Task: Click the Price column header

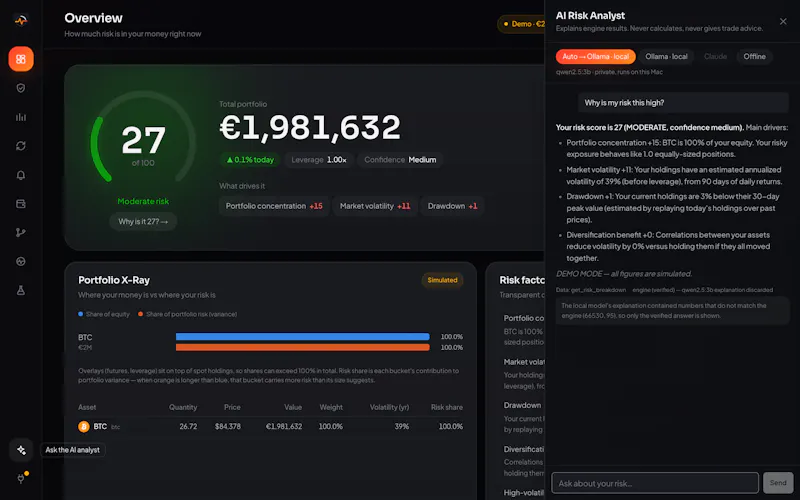Action: (x=232, y=407)
